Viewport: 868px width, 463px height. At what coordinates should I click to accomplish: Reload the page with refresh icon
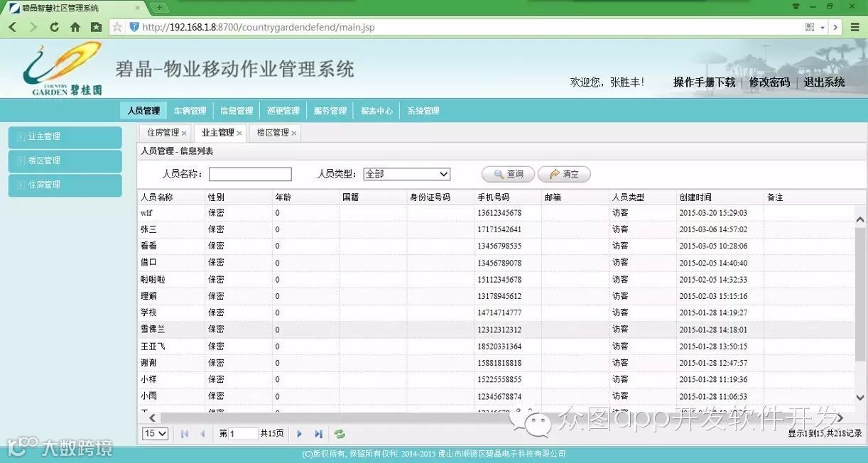54,27
